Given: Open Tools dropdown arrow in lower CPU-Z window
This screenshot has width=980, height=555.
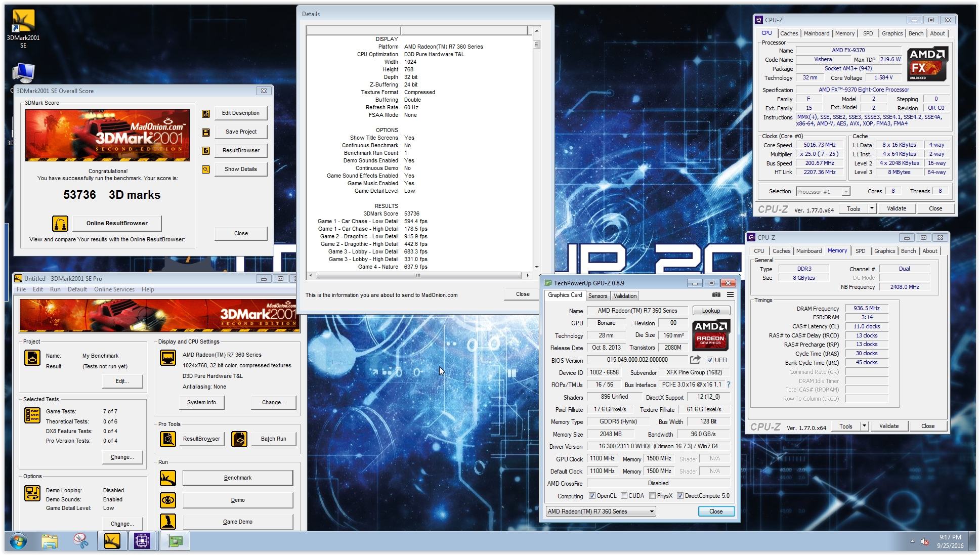Looking at the screenshot, I should point(864,426).
